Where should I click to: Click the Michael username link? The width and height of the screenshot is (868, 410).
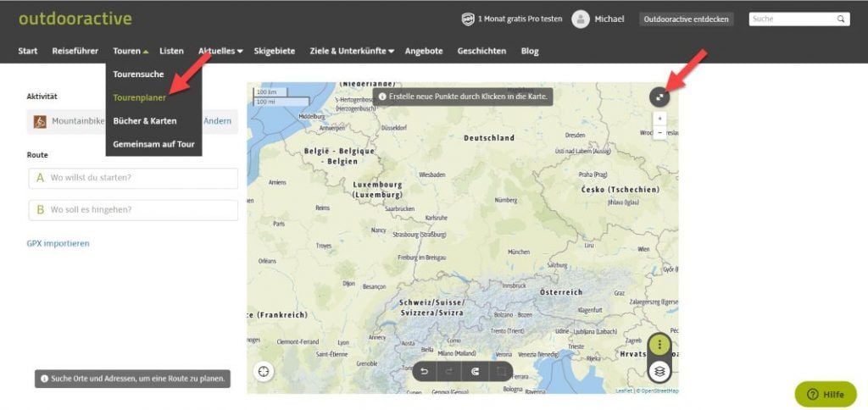[x=609, y=19]
